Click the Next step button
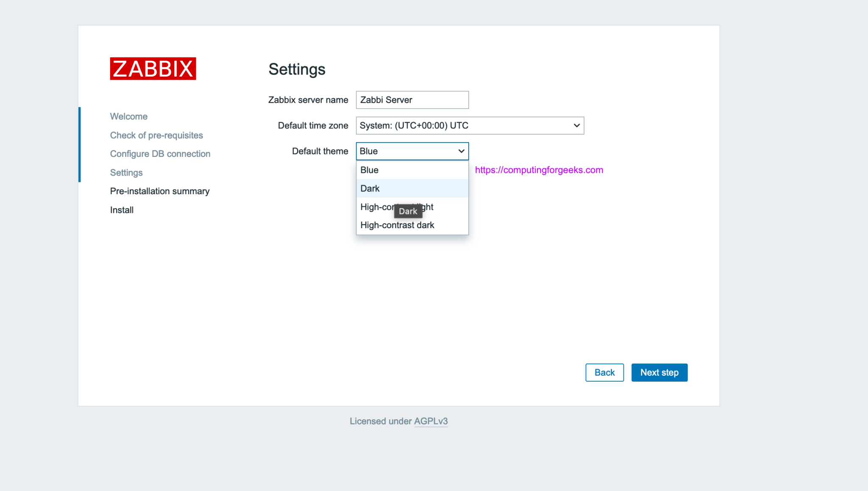The width and height of the screenshot is (868, 491). (659, 372)
